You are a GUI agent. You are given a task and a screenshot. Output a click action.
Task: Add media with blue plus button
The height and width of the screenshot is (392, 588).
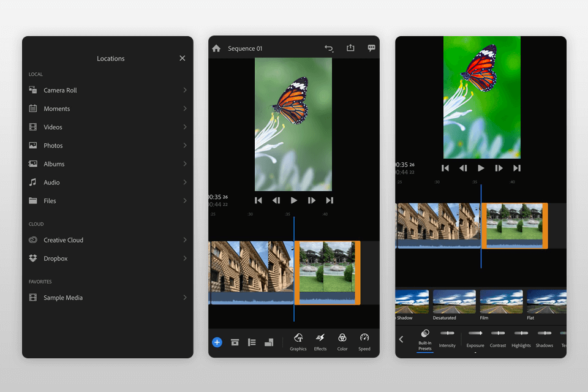(217, 342)
